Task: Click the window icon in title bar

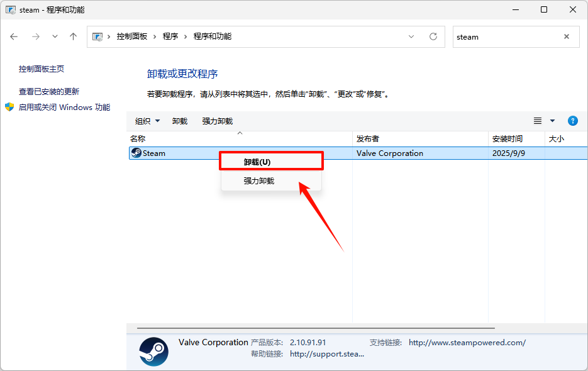Action: [x=11, y=10]
